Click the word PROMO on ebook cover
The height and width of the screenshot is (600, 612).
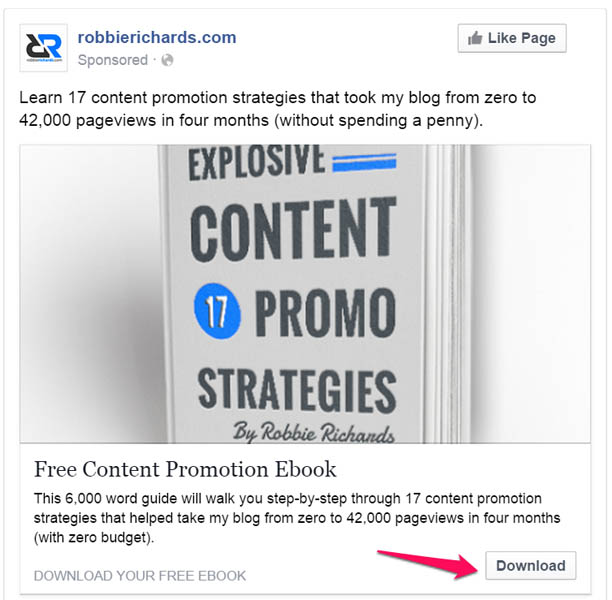coord(326,313)
